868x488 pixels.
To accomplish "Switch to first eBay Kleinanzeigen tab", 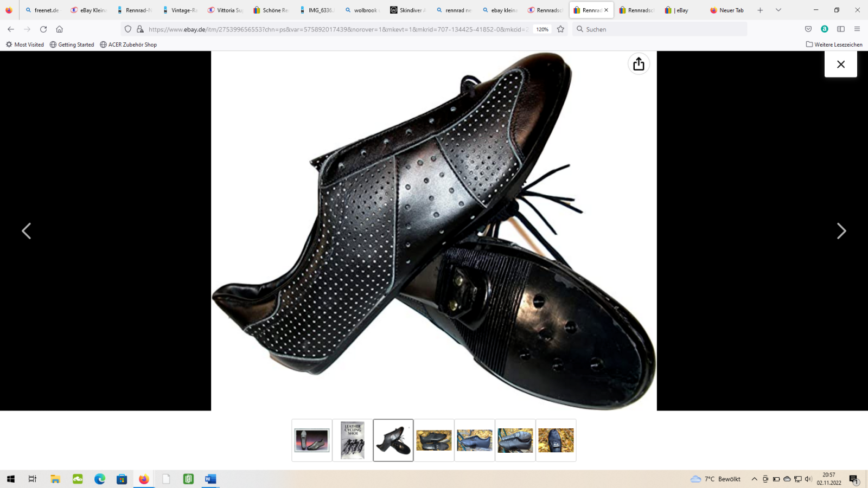I will tap(88, 10).
